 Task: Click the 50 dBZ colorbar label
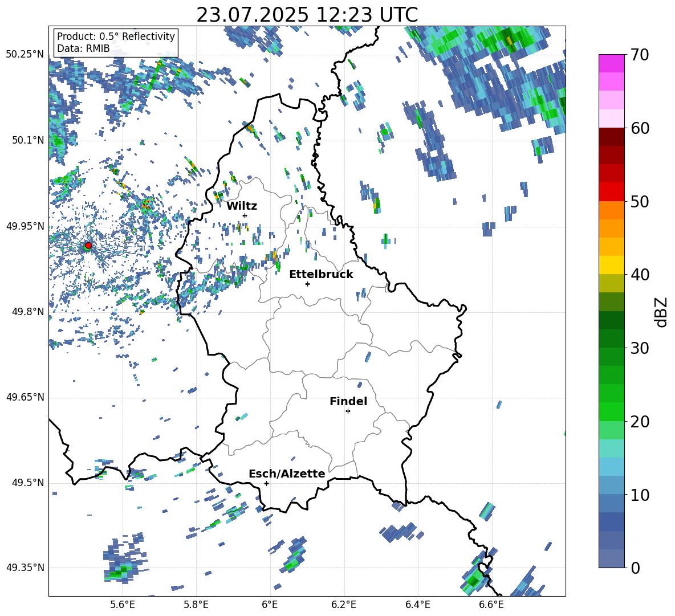(640, 202)
